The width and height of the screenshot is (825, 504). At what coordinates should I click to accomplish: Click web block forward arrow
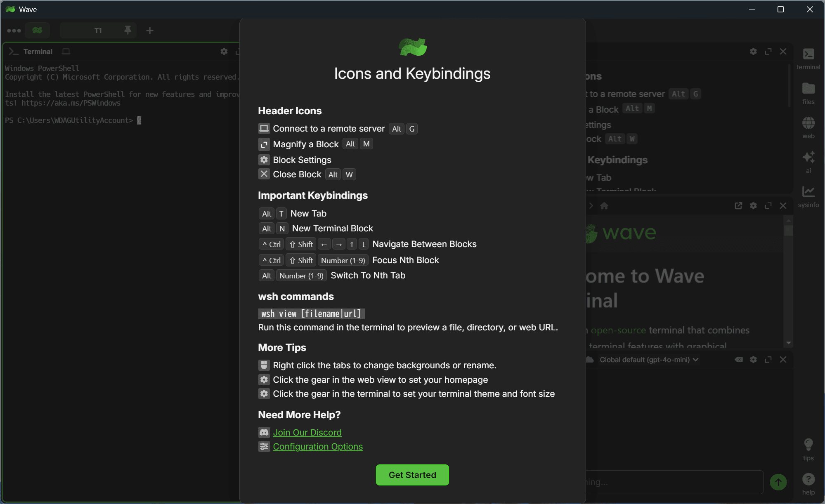(x=591, y=205)
